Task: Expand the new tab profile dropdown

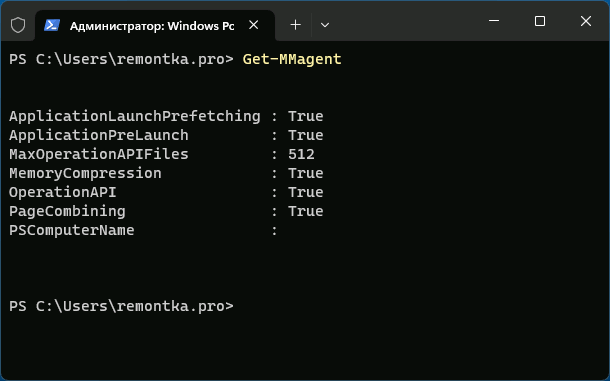Action: tap(325, 25)
